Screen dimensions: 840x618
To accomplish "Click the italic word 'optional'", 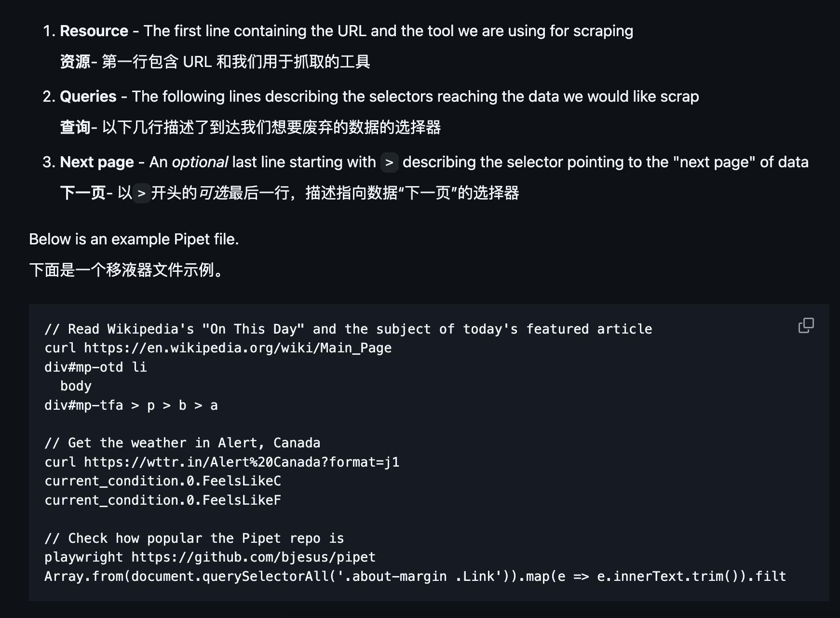I will pos(200,162).
